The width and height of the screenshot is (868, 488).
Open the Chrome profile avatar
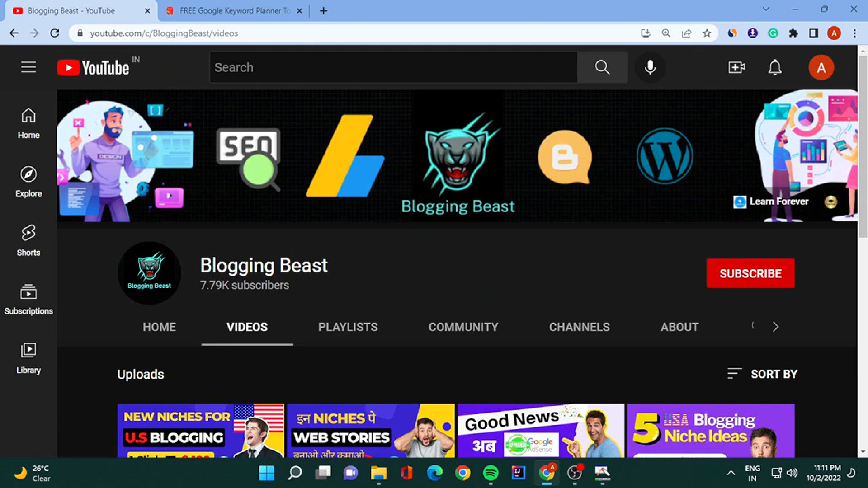coord(834,33)
